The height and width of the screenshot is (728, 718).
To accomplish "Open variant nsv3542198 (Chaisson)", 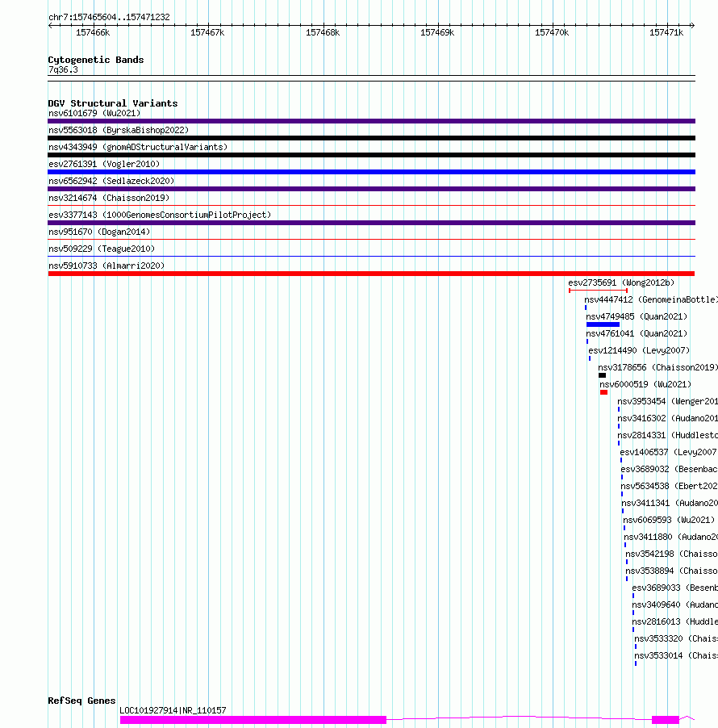I will point(671,554).
